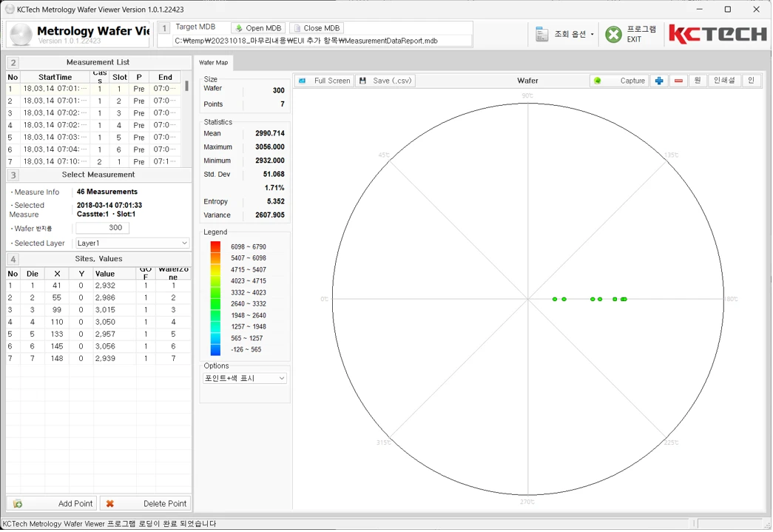Click the leftmost green point on wafer
The width and height of the screenshot is (773, 532).
pos(555,299)
